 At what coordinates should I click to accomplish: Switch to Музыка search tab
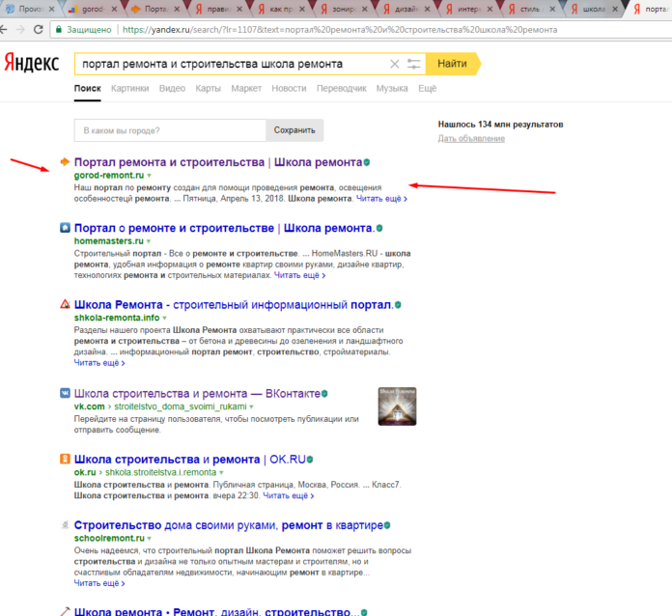(x=392, y=88)
